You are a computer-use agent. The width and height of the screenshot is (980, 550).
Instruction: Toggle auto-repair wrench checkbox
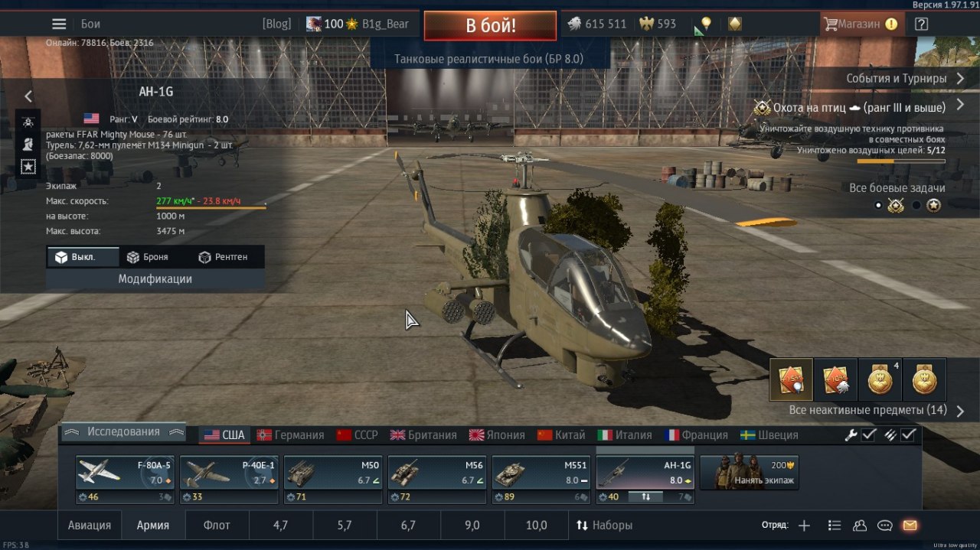869,434
